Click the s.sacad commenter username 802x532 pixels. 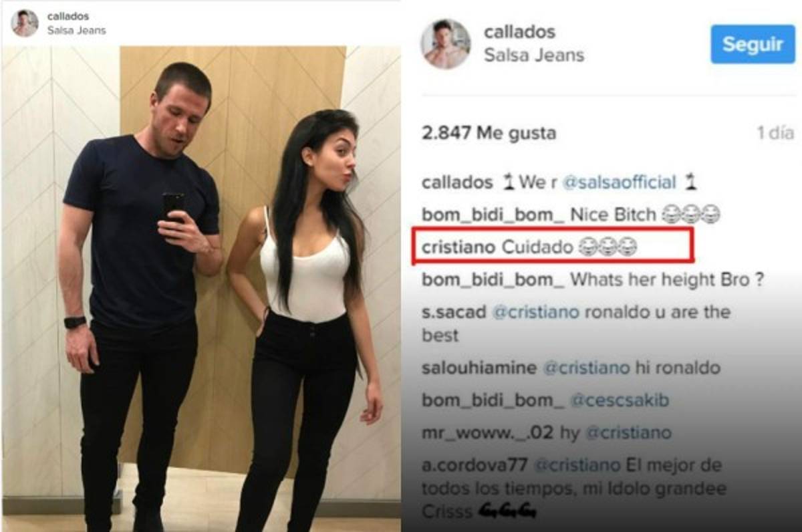[454, 312]
